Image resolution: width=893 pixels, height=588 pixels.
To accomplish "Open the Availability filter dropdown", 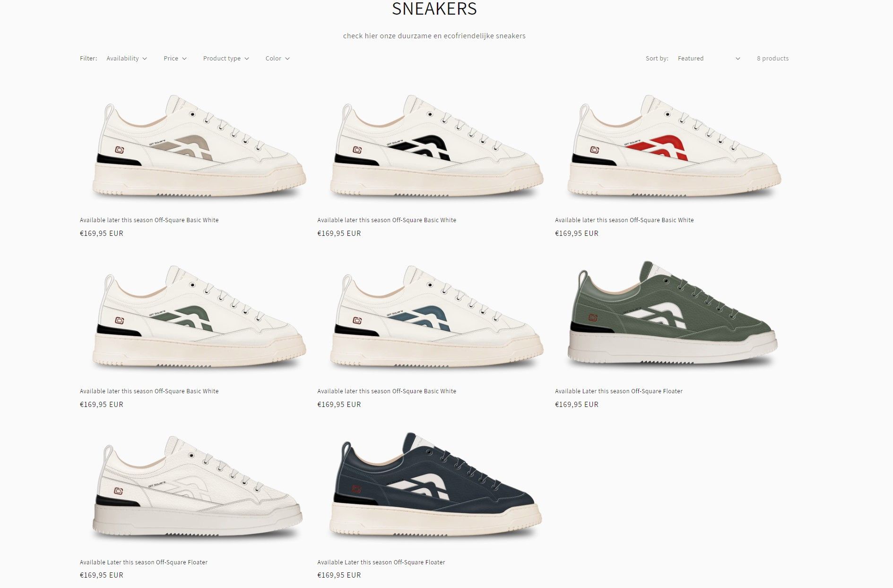I will (126, 59).
